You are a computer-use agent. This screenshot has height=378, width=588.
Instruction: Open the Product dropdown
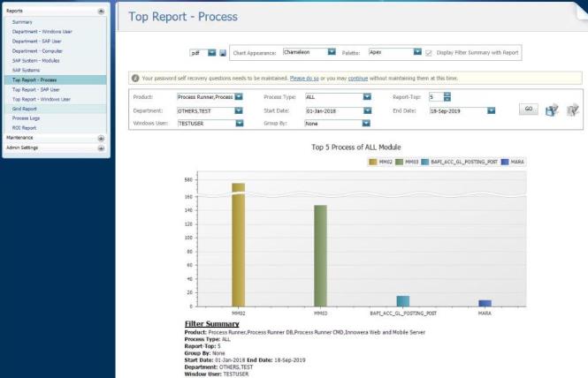(x=239, y=96)
